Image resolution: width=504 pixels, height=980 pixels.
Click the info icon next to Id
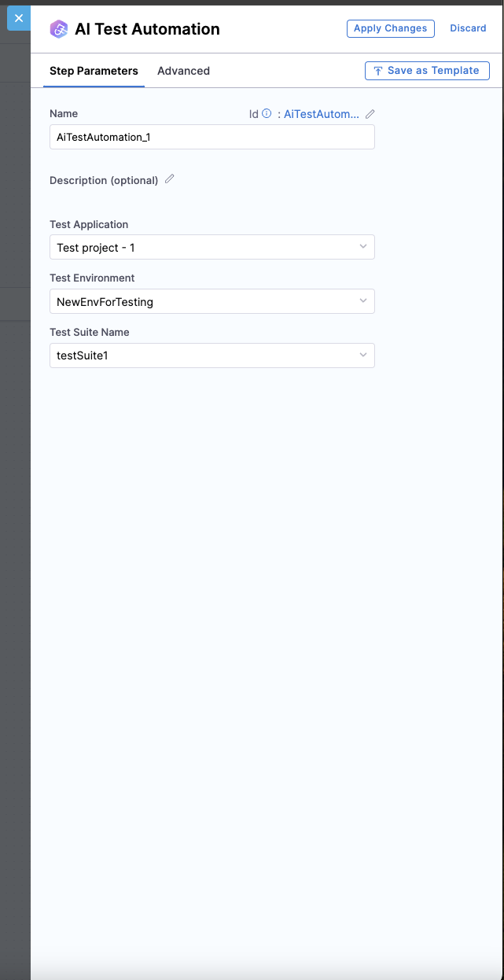(x=267, y=113)
